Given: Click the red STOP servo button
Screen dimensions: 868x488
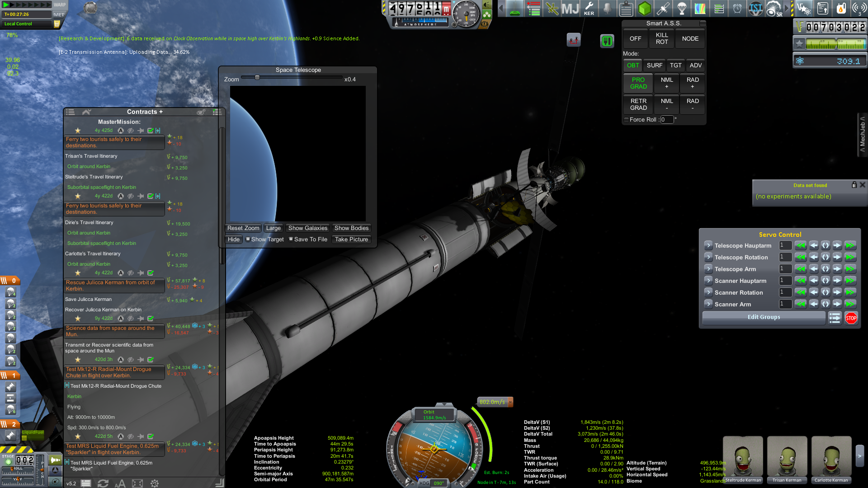Looking at the screenshot, I should (x=851, y=318).
